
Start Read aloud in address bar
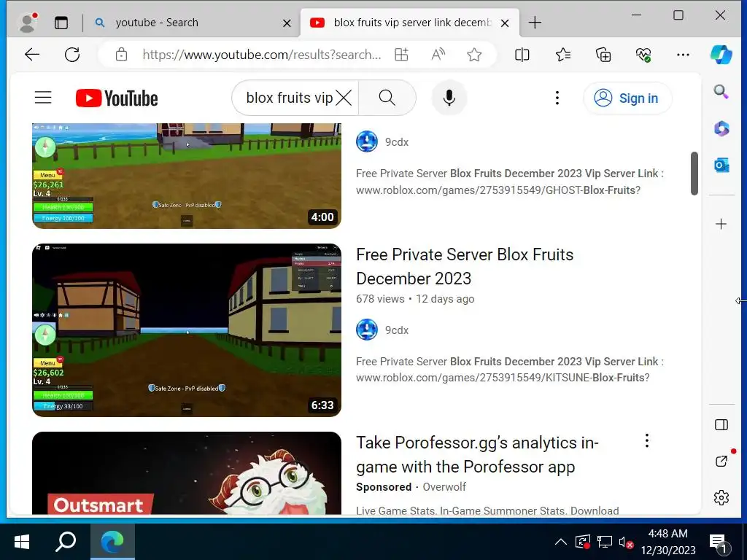[x=438, y=55]
